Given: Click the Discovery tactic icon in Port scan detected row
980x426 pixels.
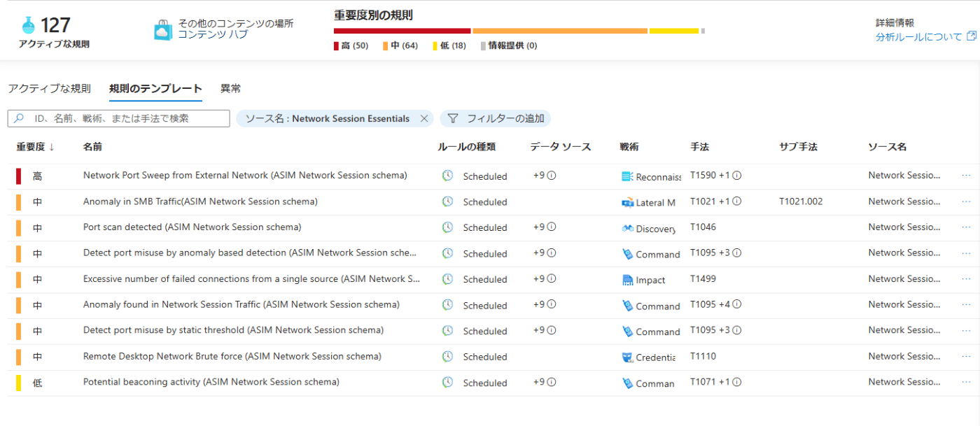Looking at the screenshot, I should click(x=627, y=228).
